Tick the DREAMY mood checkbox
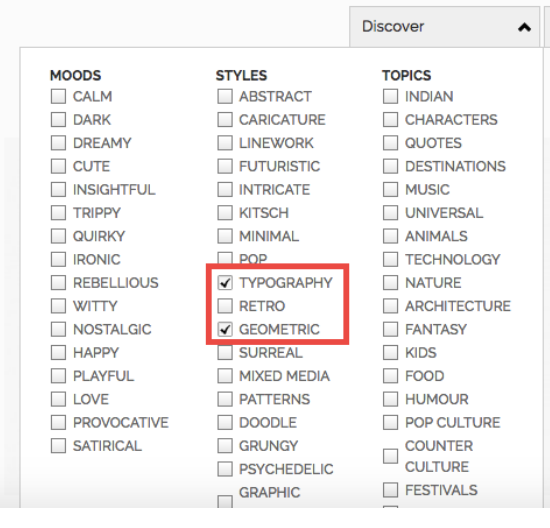This screenshot has height=528, width=550. [58, 143]
